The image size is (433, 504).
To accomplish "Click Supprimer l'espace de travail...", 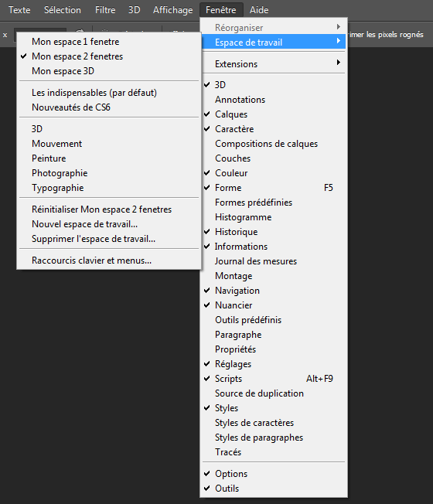I will click(x=109, y=239).
